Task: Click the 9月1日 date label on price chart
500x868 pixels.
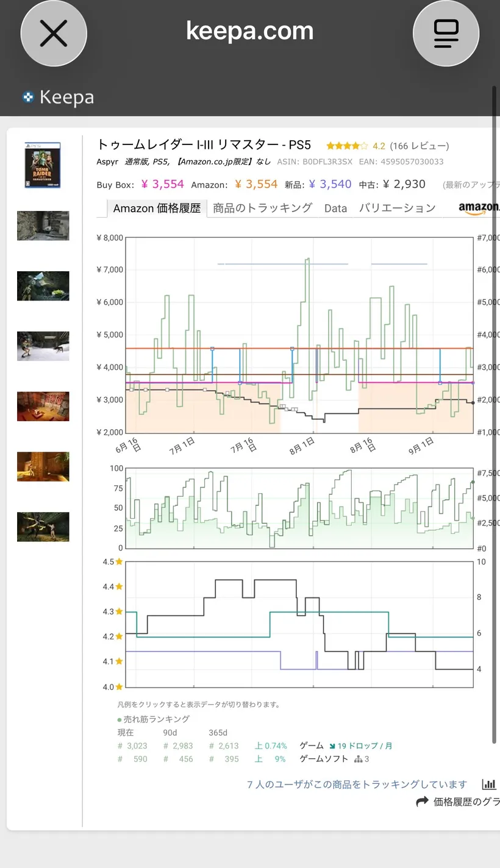Action: click(x=421, y=446)
